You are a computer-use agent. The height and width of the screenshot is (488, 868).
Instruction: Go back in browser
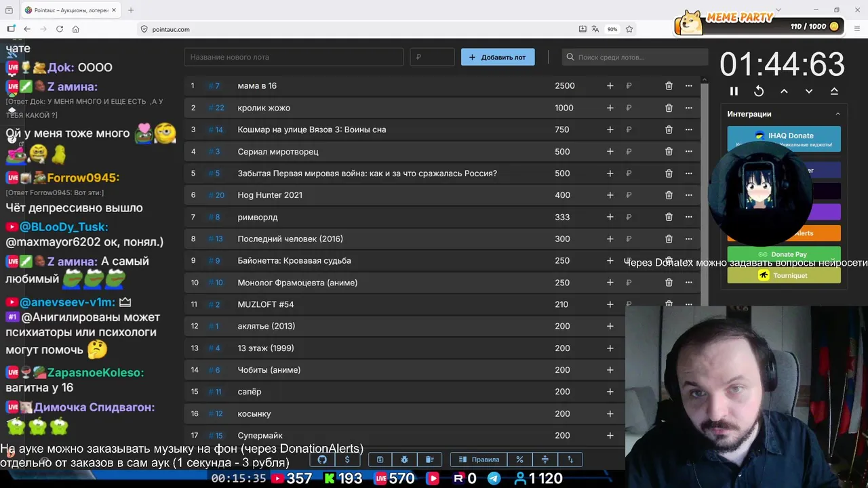(27, 29)
